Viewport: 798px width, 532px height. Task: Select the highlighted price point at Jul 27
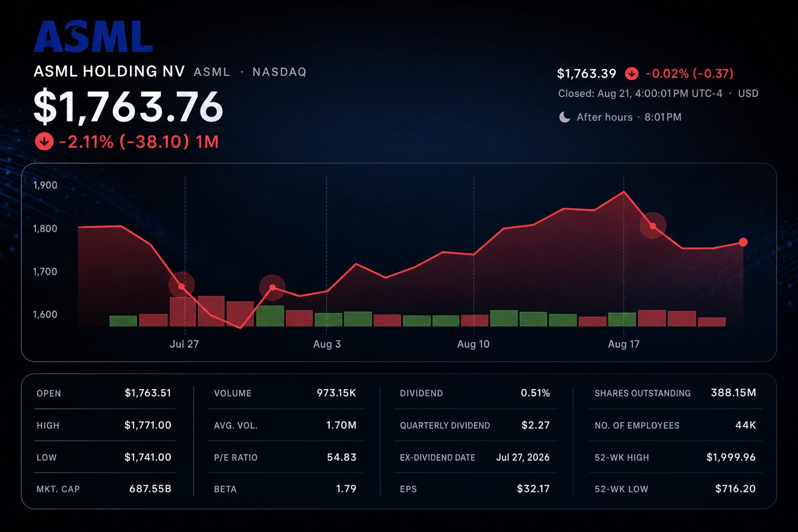181,286
